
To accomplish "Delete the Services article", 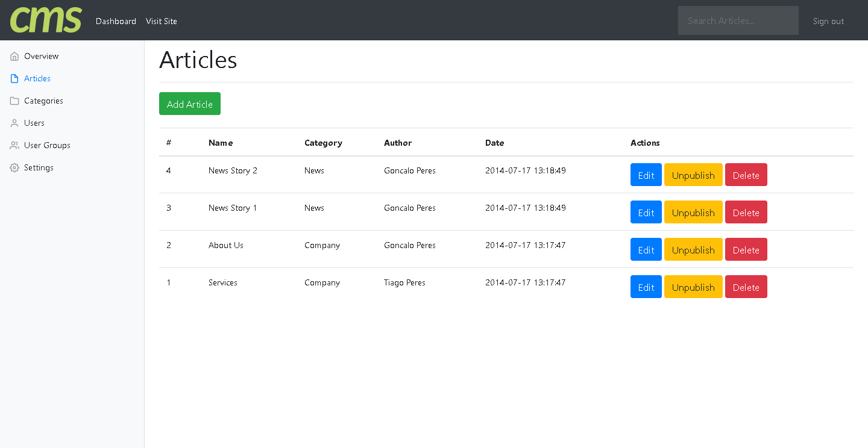I will click(x=746, y=287).
